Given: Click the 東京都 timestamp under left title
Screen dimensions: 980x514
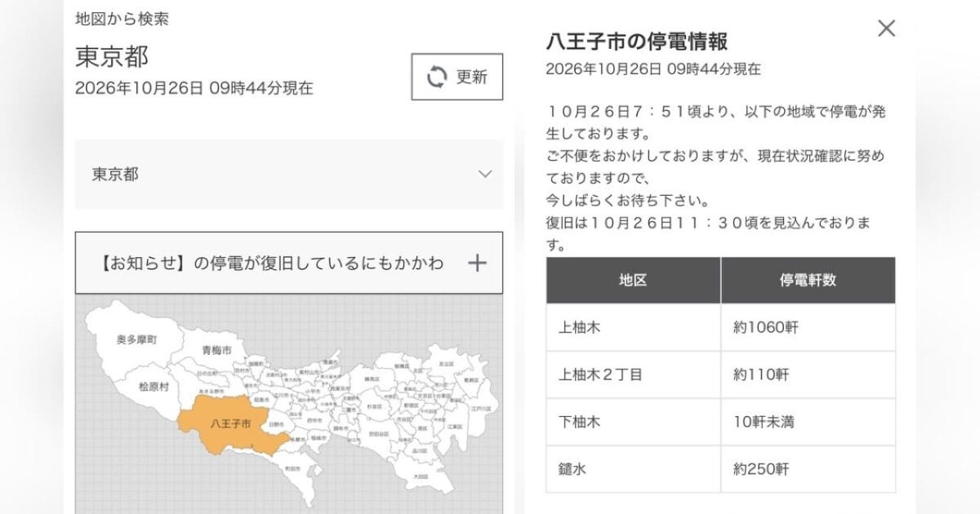Looking at the screenshot, I should [x=194, y=88].
